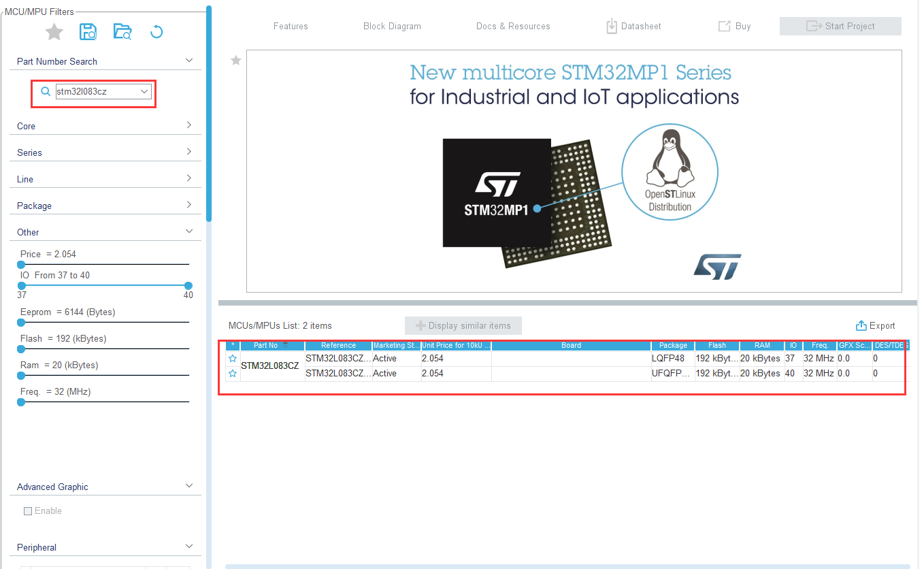
Task: Expand the Line filter section
Action: point(189,178)
